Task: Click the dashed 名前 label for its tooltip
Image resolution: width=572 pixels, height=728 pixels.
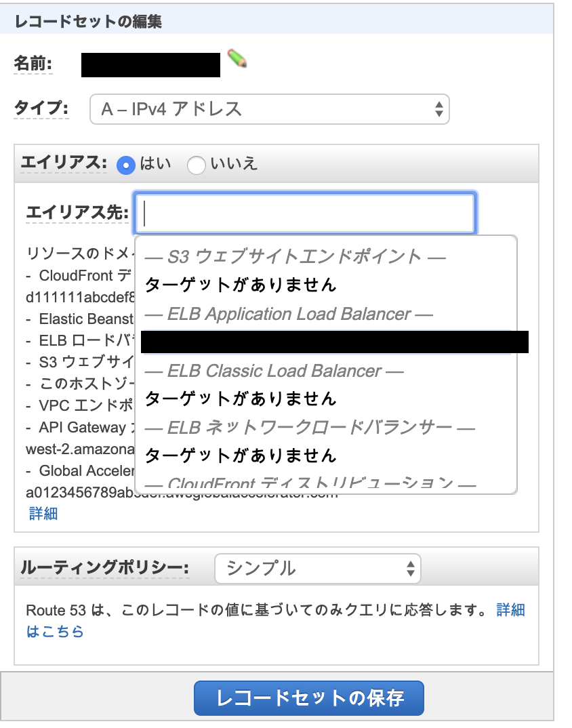Action: click(x=32, y=62)
